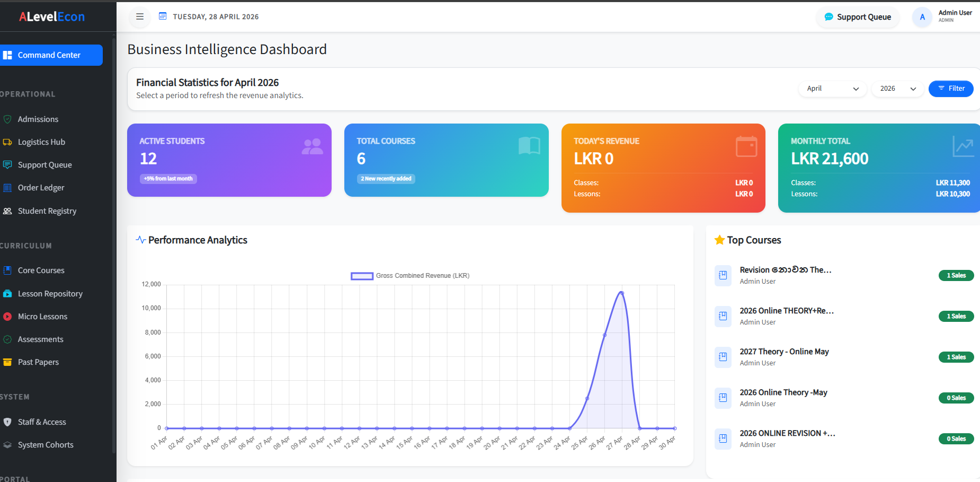Click the calendar icon beside the date
980x482 pixels.
(x=163, y=16)
